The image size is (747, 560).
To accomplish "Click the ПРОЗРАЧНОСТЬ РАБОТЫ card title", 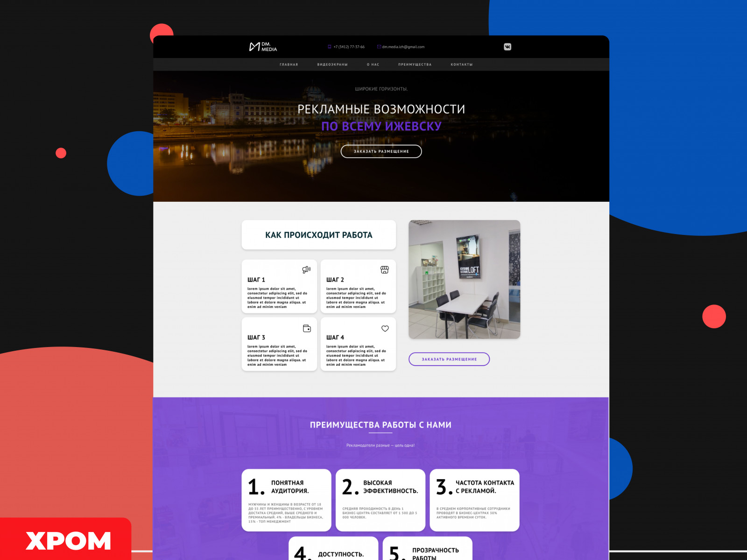I will click(436, 553).
